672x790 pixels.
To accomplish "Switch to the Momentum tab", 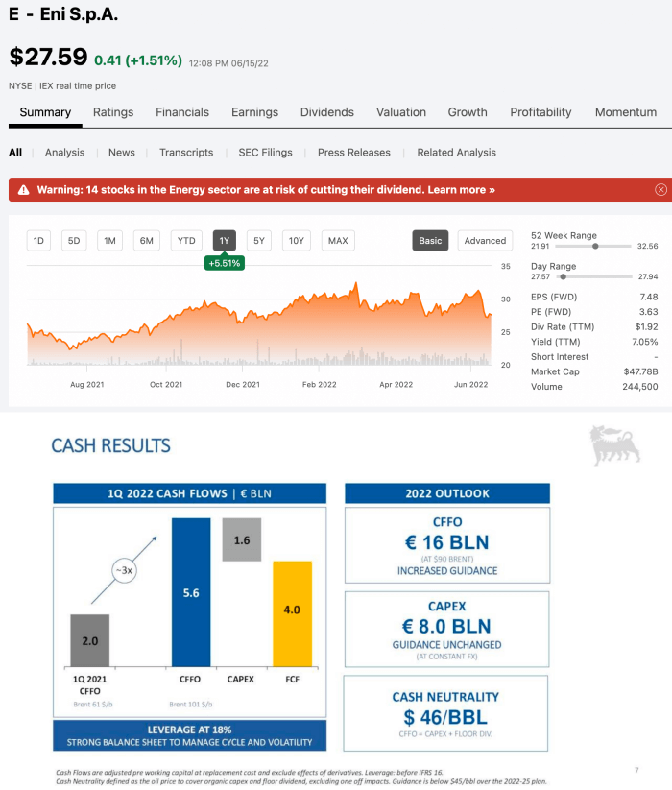I will 626,112.
